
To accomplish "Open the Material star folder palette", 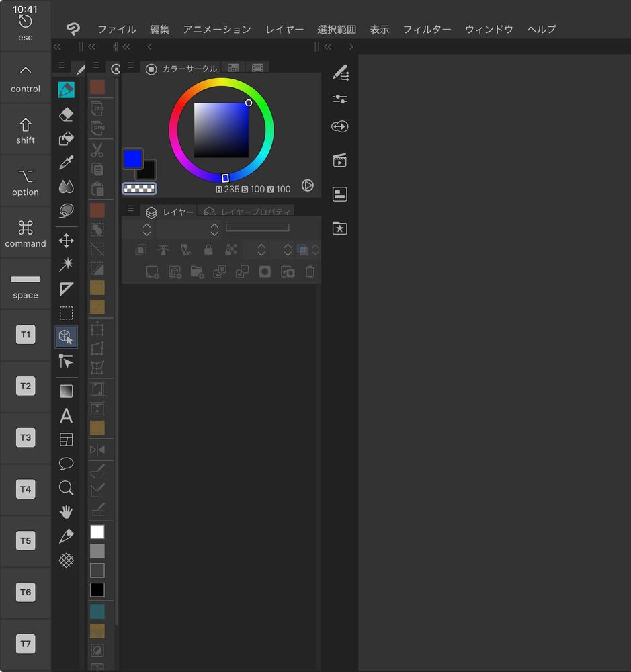I will (x=340, y=228).
